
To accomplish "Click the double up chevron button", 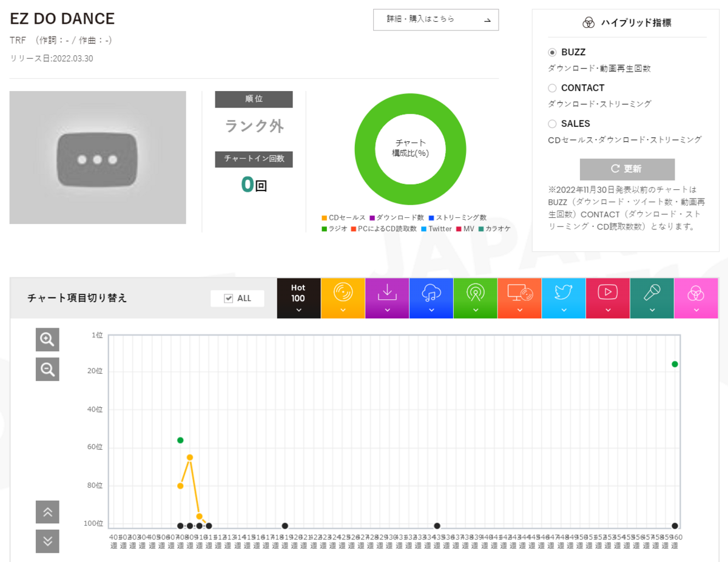I will (47, 512).
